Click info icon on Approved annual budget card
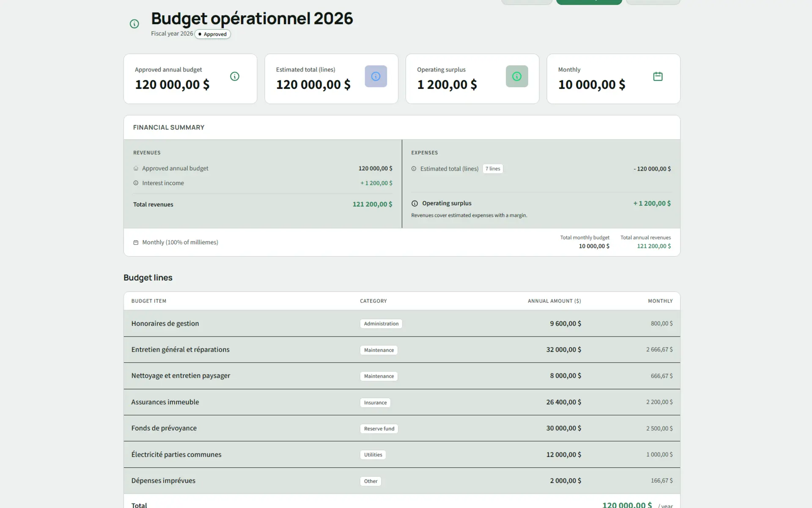812x508 pixels. 235,76
